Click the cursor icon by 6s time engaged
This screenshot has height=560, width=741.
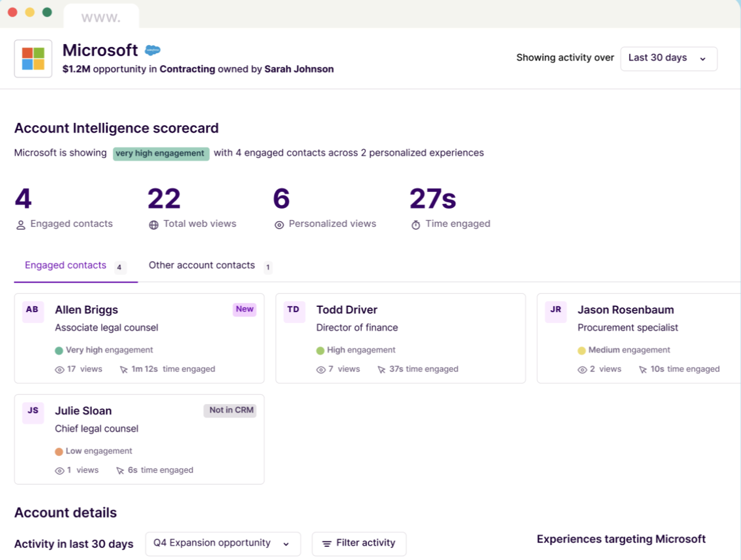[120, 471]
